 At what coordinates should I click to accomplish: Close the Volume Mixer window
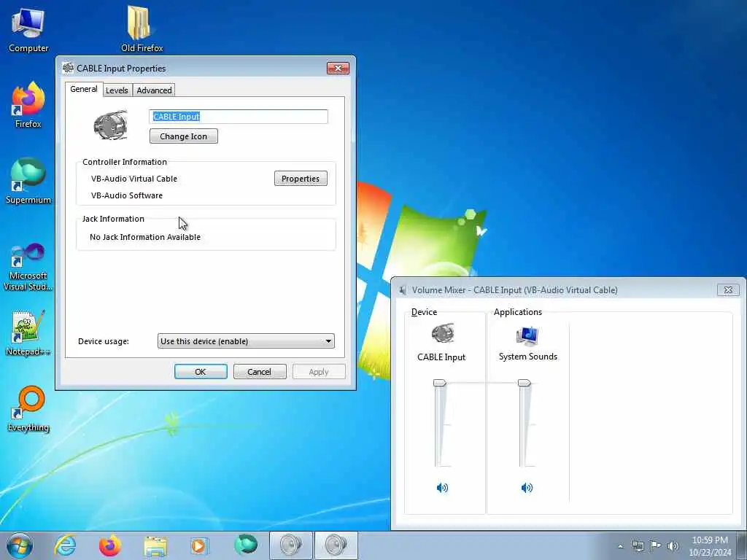728,289
